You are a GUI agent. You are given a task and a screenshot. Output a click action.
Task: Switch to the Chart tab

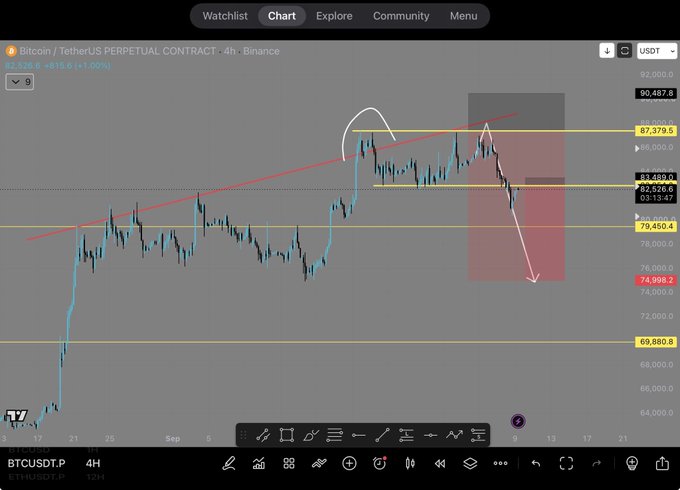[282, 16]
